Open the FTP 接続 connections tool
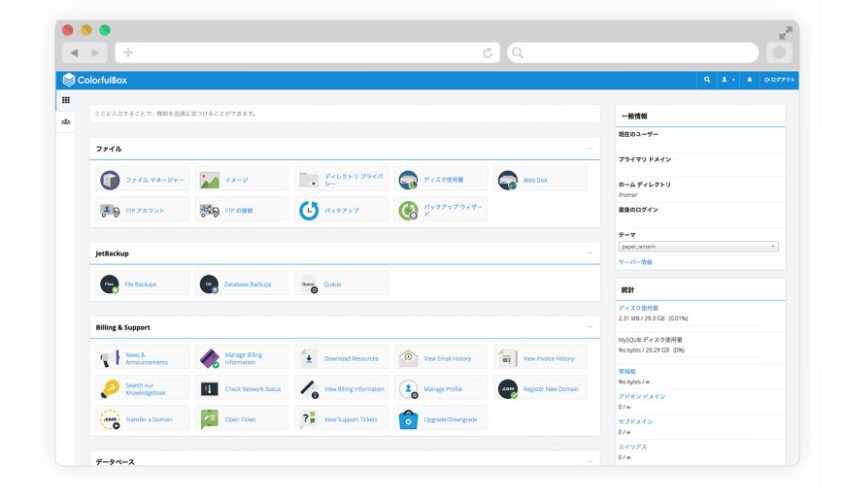 click(242, 210)
